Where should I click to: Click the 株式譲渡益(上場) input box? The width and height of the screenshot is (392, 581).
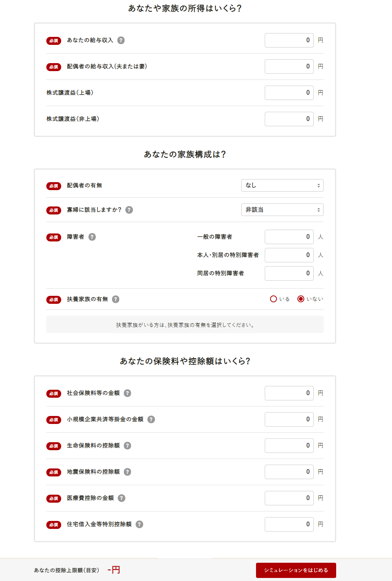click(289, 93)
